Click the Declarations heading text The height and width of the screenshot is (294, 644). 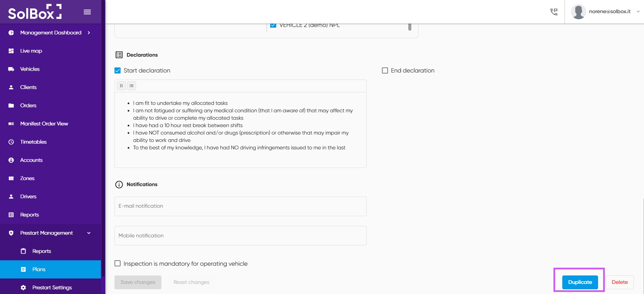(142, 55)
